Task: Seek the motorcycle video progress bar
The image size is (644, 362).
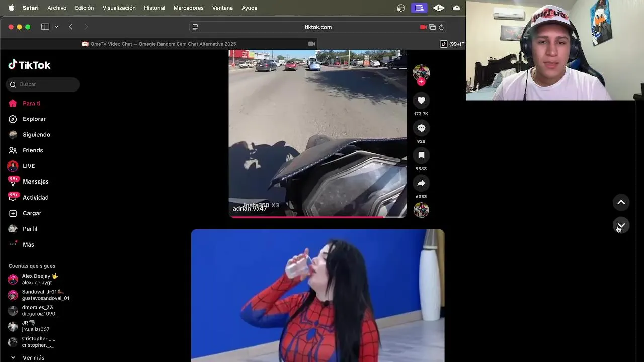Action: [317, 217]
